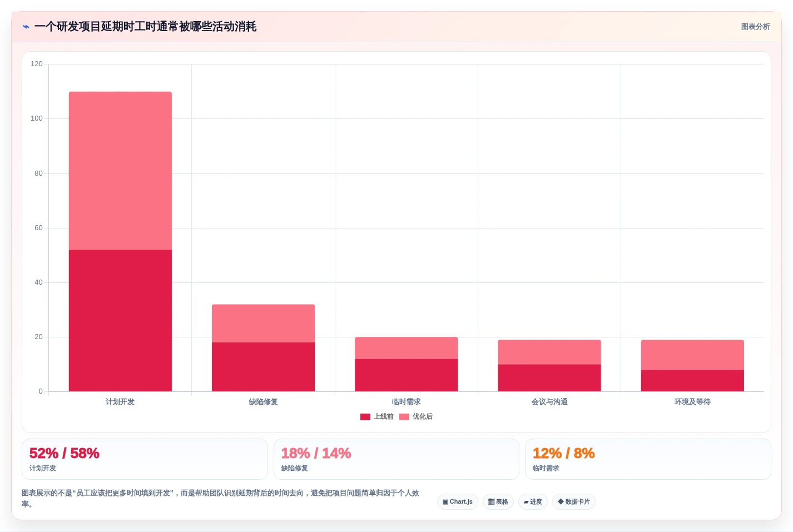This screenshot has height=532, width=793.
Task: Click the dark red 计划开发 bar segment
Action: (120, 321)
